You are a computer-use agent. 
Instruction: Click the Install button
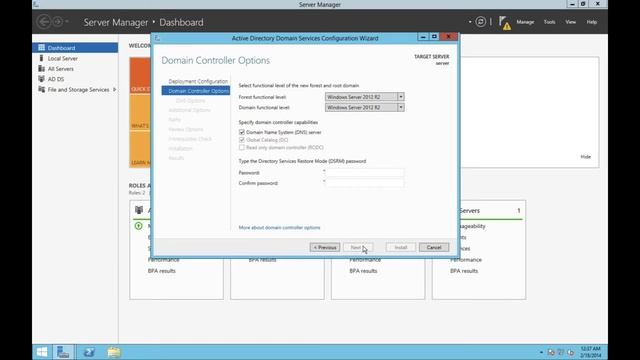click(x=401, y=247)
